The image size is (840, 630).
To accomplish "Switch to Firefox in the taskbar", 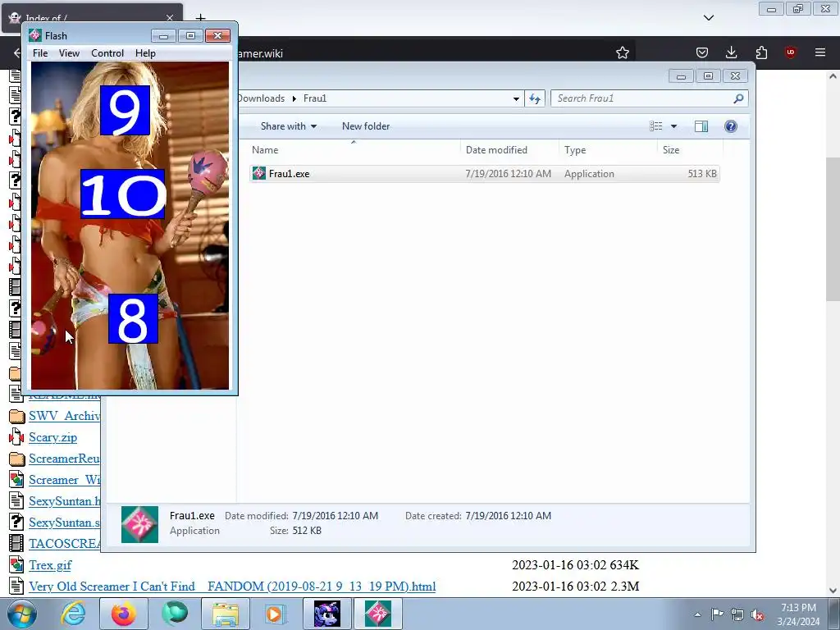I will [x=124, y=614].
